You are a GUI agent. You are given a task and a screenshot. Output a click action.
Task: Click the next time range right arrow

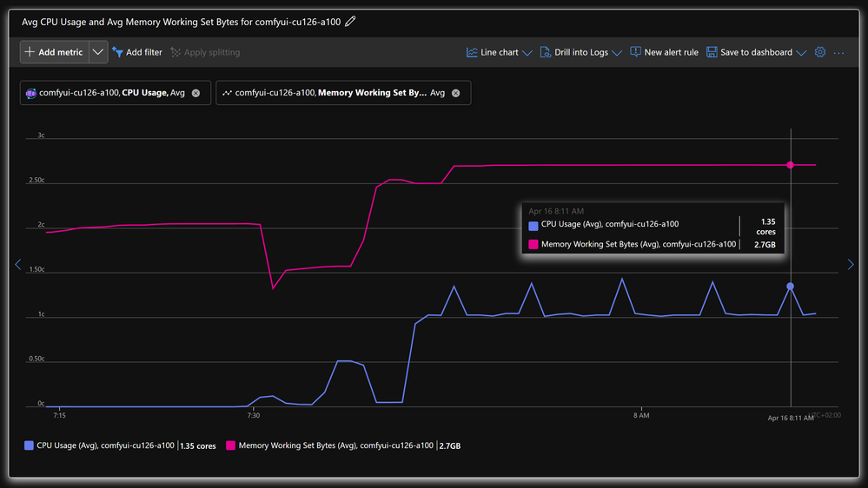[x=851, y=265]
